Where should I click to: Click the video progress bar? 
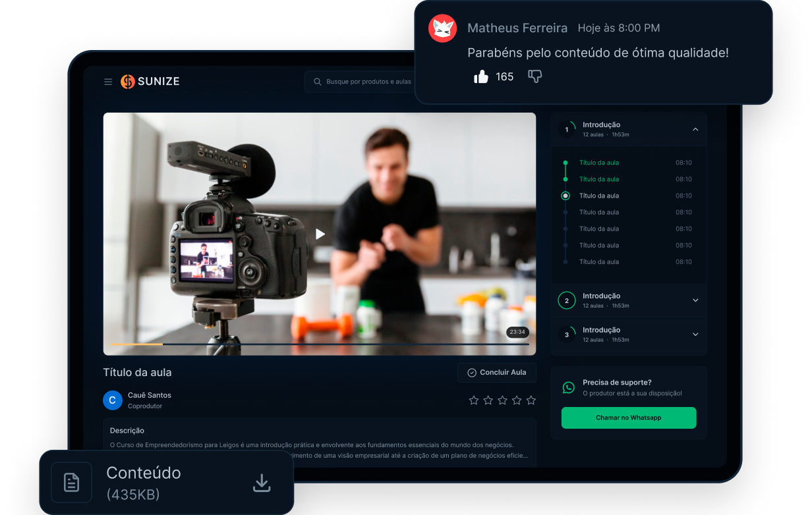320,344
